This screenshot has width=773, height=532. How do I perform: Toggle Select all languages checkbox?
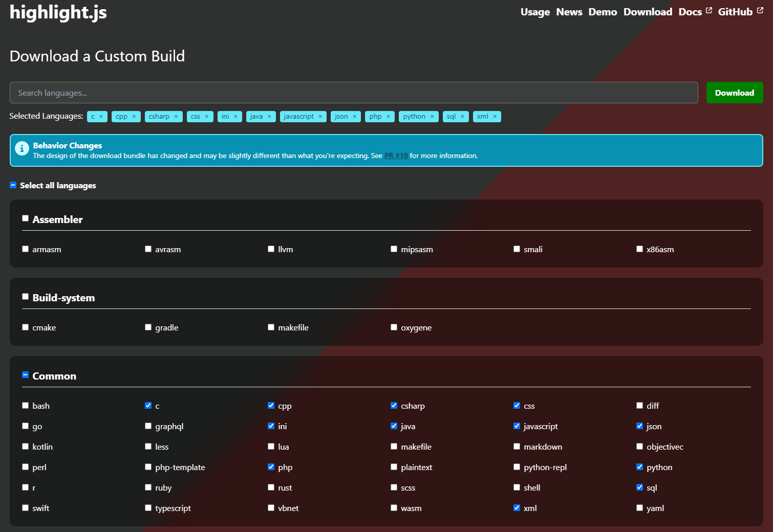tap(13, 185)
